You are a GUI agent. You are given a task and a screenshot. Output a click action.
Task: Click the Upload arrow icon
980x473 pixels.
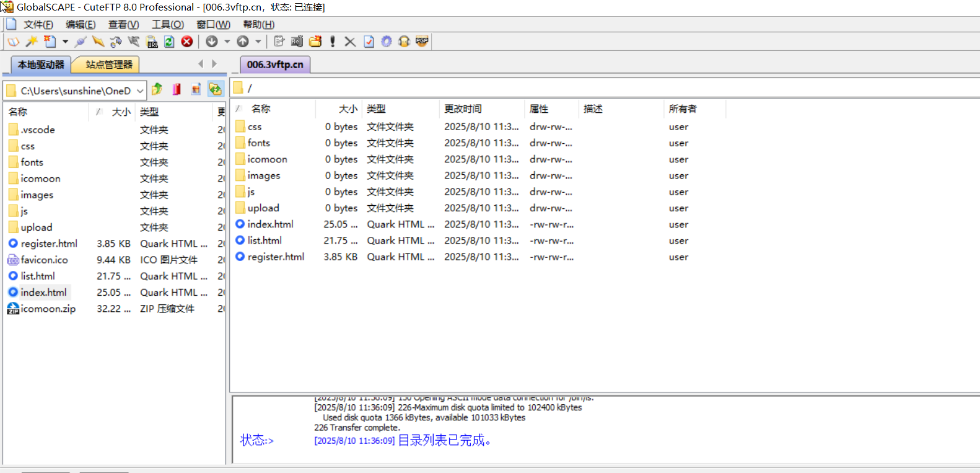coord(243,42)
